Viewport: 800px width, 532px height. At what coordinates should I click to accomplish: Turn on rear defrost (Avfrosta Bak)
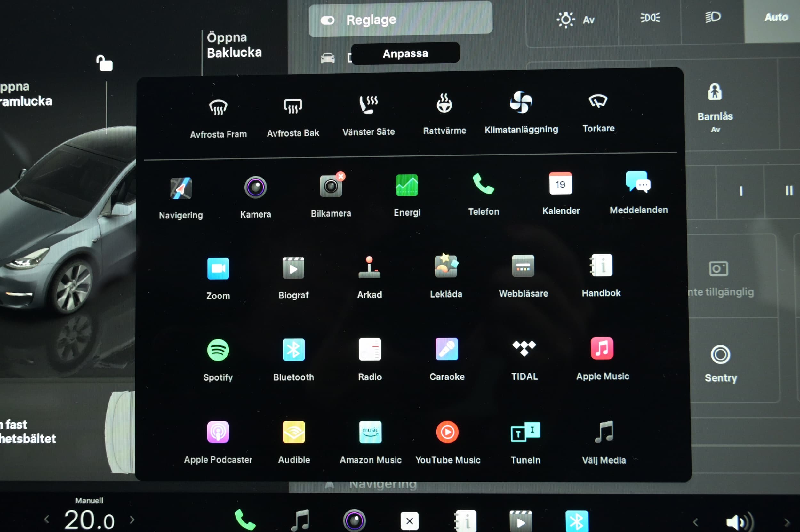293,117
